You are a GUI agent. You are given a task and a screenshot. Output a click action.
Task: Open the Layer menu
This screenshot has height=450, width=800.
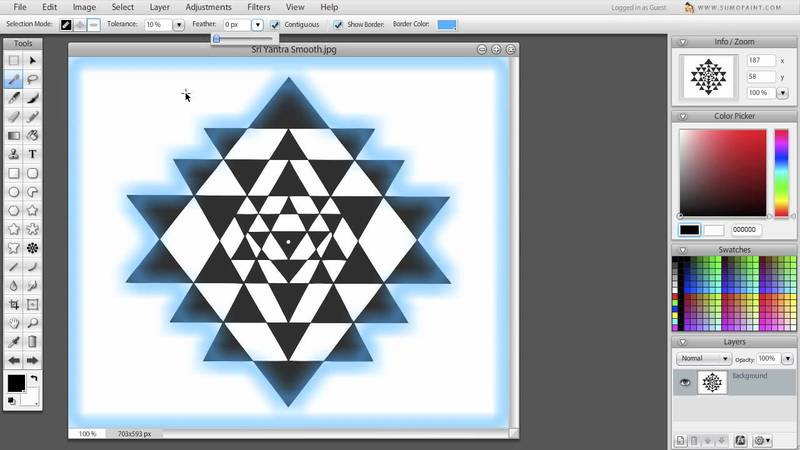pyautogui.click(x=160, y=7)
